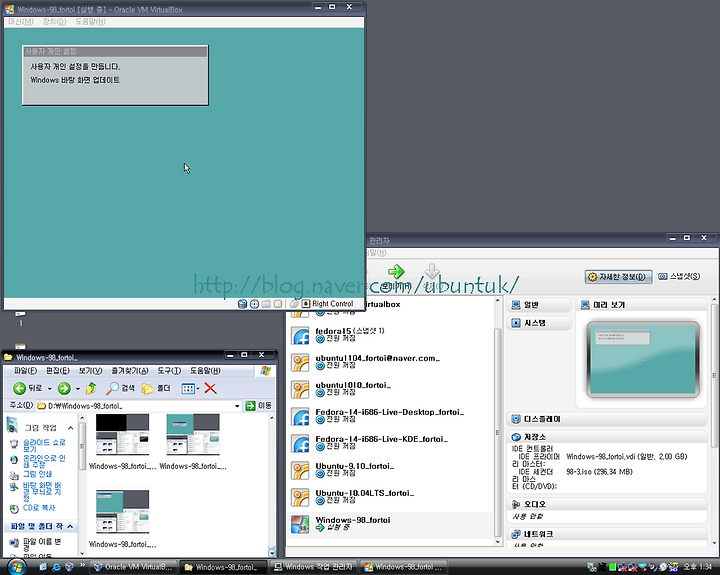Screen dimensions: 720x575
Task: Click the VM preview thumbnail in details pane
Action: (643, 360)
